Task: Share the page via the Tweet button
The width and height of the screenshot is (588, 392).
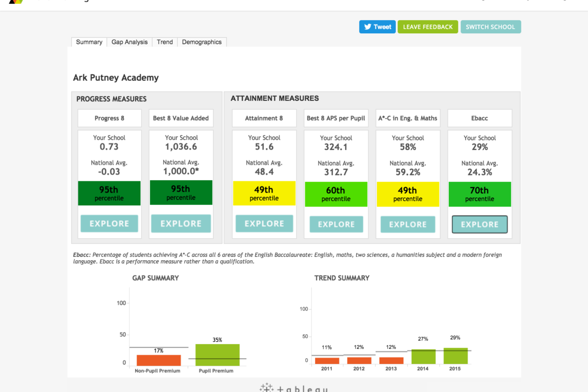Action: (377, 27)
